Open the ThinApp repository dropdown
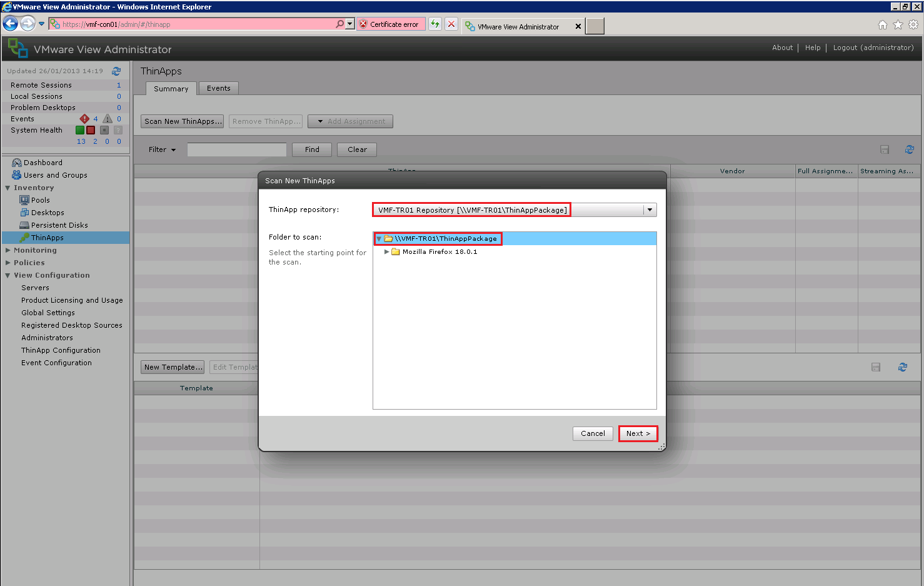This screenshot has height=586, width=924. pos(650,210)
